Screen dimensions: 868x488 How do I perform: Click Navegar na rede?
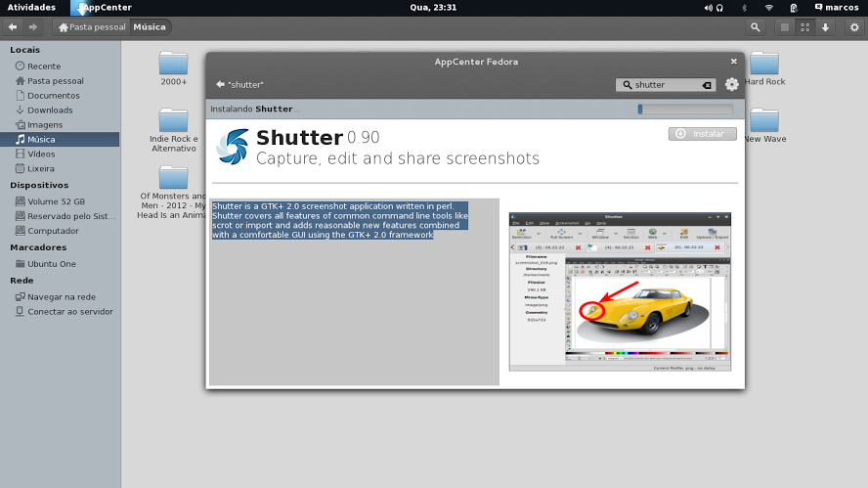(x=60, y=297)
